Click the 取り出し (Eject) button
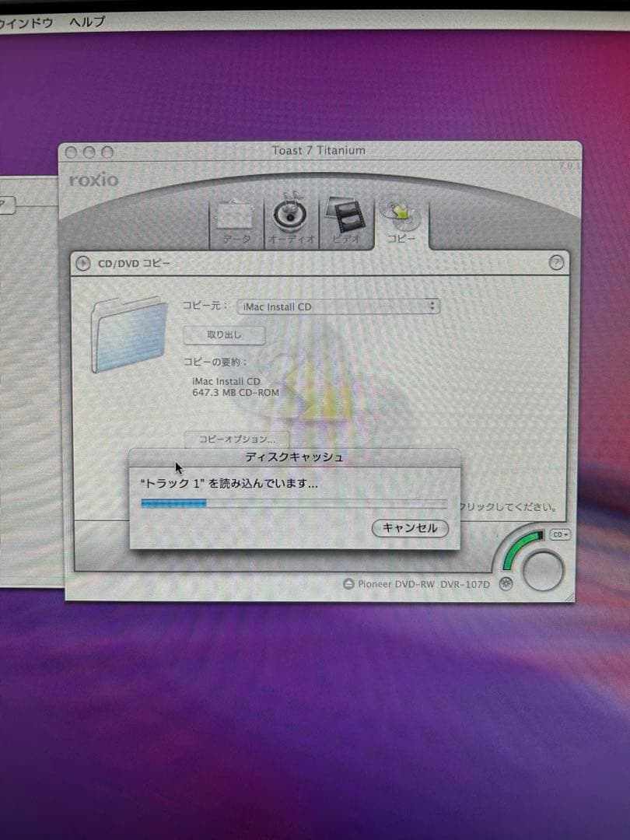The width and height of the screenshot is (630, 840). pos(224,334)
